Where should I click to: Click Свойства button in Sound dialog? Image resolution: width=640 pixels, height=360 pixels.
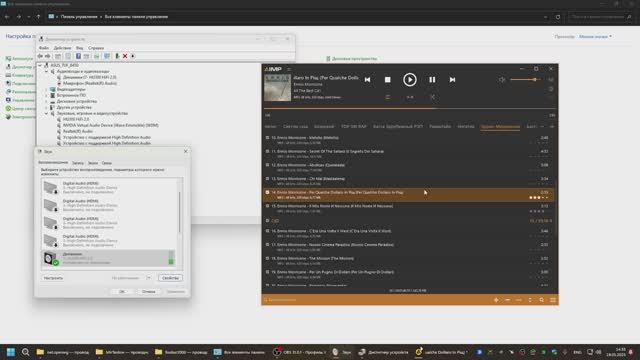click(x=170, y=278)
